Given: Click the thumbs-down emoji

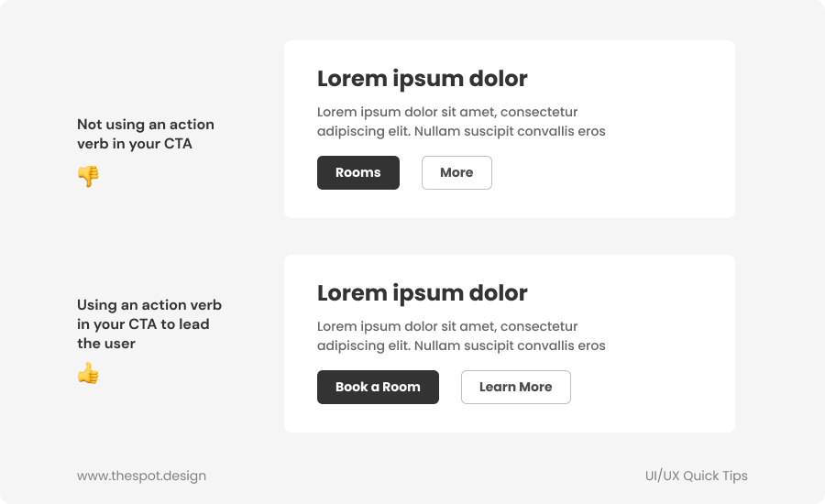Looking at the screenshot, I should (88, 176).
